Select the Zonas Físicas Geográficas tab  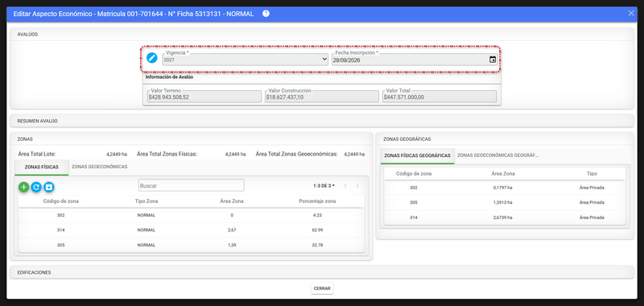[x=417, y=155]
